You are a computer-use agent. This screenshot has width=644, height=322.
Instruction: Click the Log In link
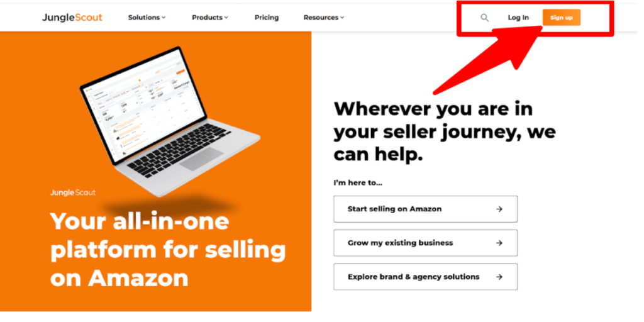pos(518,18)
